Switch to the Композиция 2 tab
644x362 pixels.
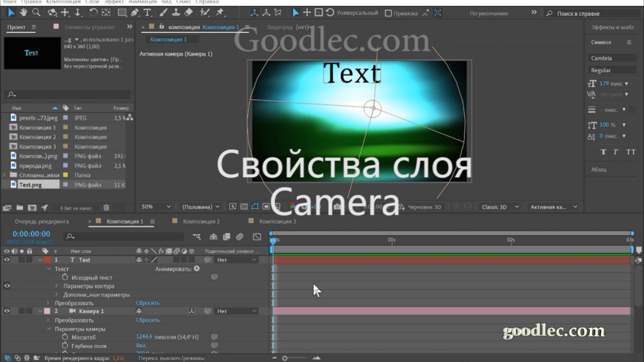(x=200, y=221)
